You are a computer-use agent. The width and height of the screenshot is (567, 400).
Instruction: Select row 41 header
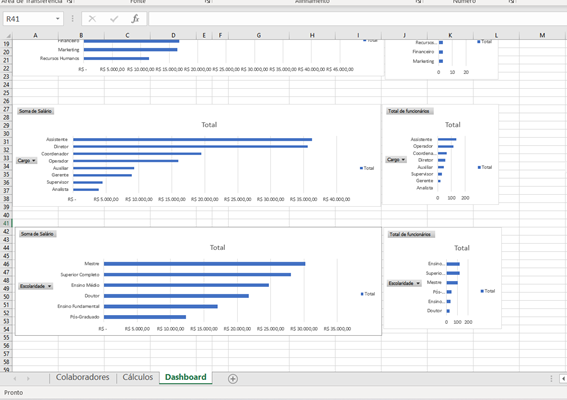pyautogui.click(x=6, y=223)
